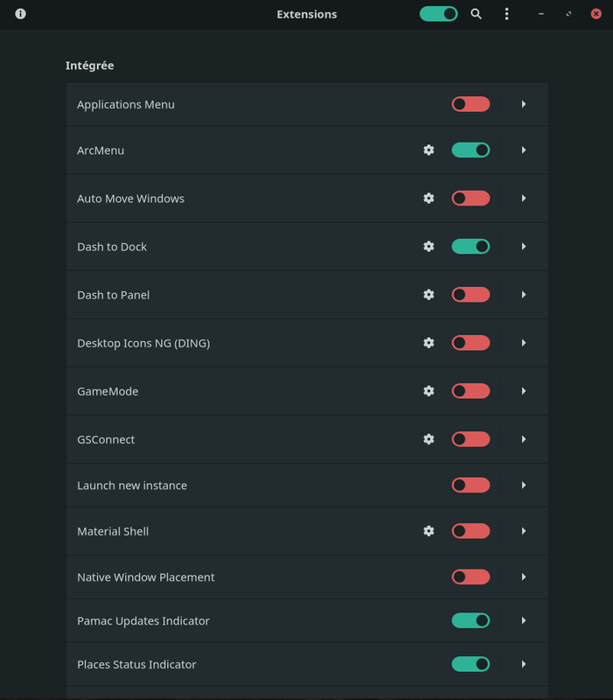Expand the Auto Move Windows row arrow
This screenshot has height=700, width=613.
524,199
